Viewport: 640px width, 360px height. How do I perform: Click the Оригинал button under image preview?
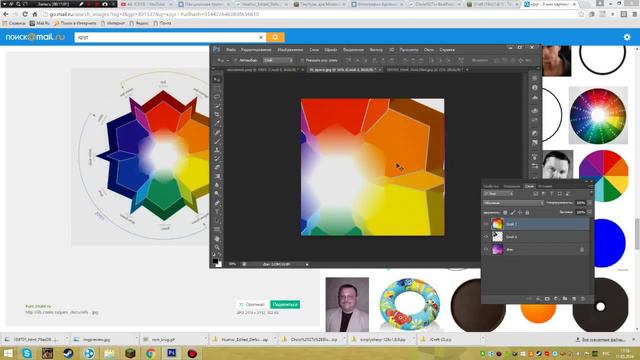[252, 304]
